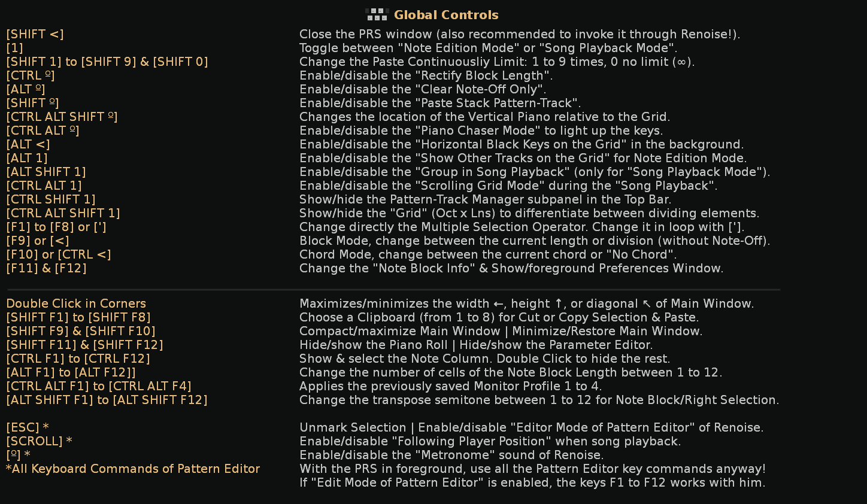
Task: Click the [CTRL F1] to [CTRL F12] label
Action: 78,359
